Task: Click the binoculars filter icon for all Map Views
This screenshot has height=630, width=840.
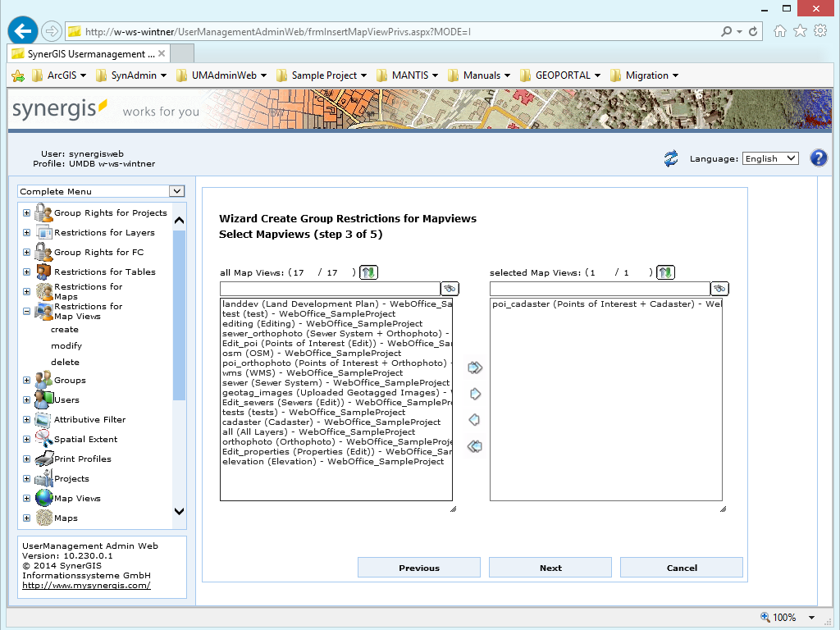Action: click(450, 288)
